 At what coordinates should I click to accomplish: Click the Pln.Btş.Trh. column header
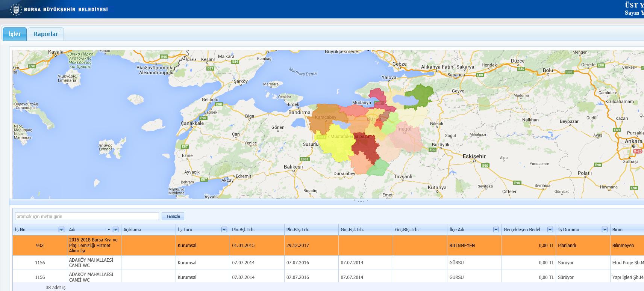pyautogui.click(x=311, y=229)
